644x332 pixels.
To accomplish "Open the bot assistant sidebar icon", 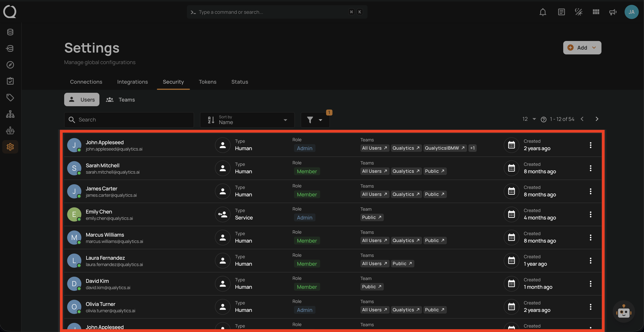I will 10,130.
